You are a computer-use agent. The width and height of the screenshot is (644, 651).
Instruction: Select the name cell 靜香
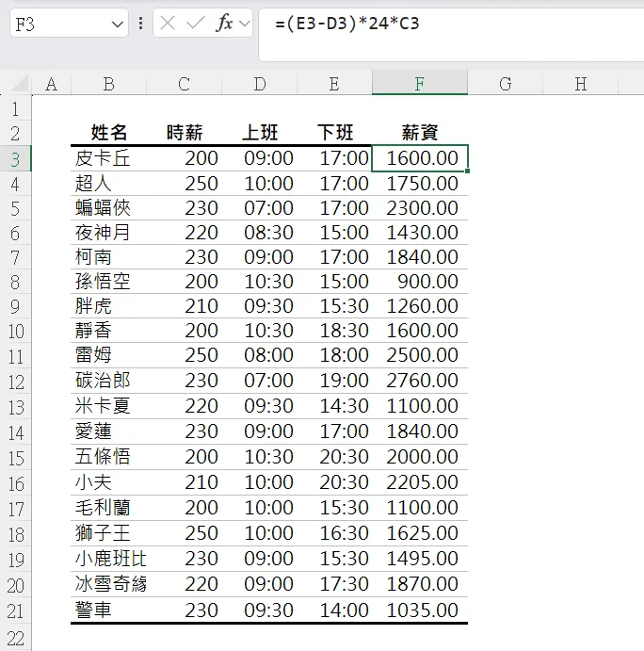coord(108,331)
